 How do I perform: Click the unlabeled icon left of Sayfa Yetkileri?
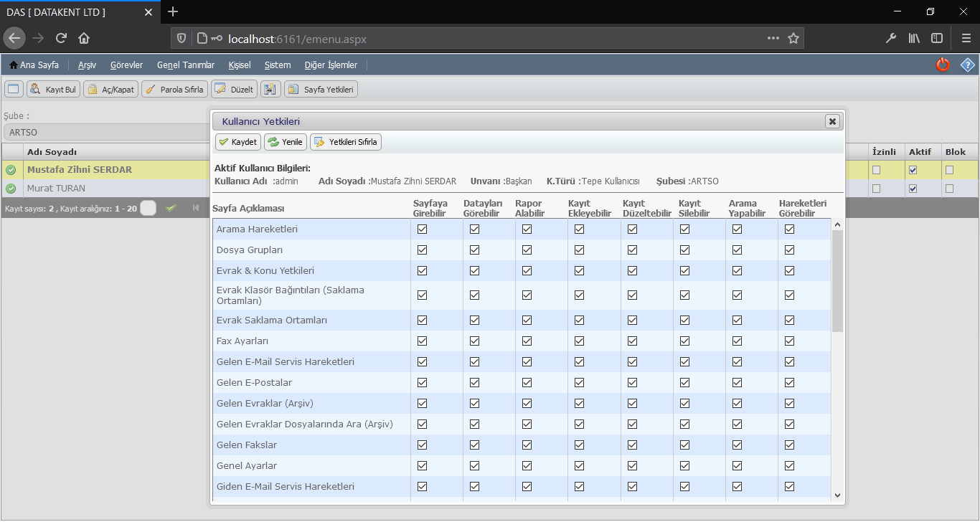[x=269, y=90]
